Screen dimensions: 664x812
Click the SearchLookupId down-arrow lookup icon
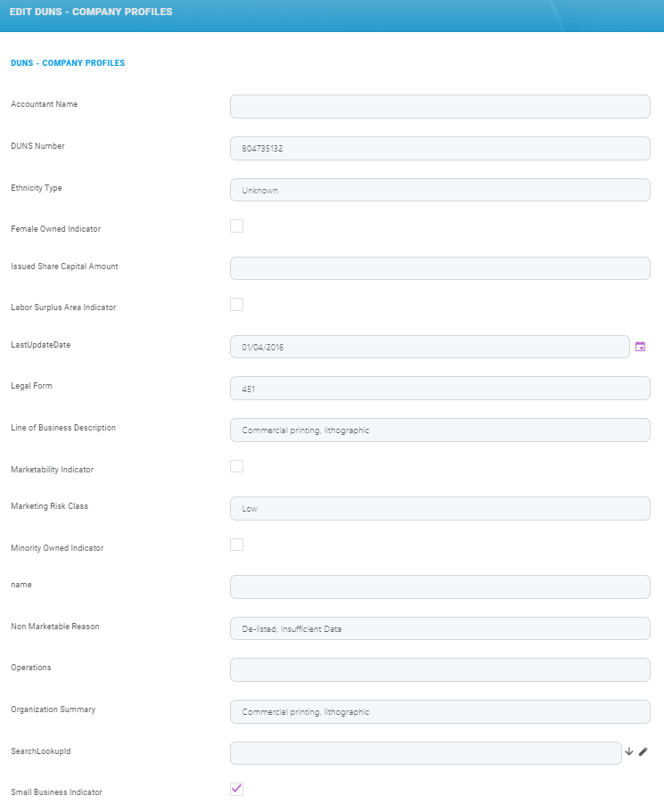[629, 752]
